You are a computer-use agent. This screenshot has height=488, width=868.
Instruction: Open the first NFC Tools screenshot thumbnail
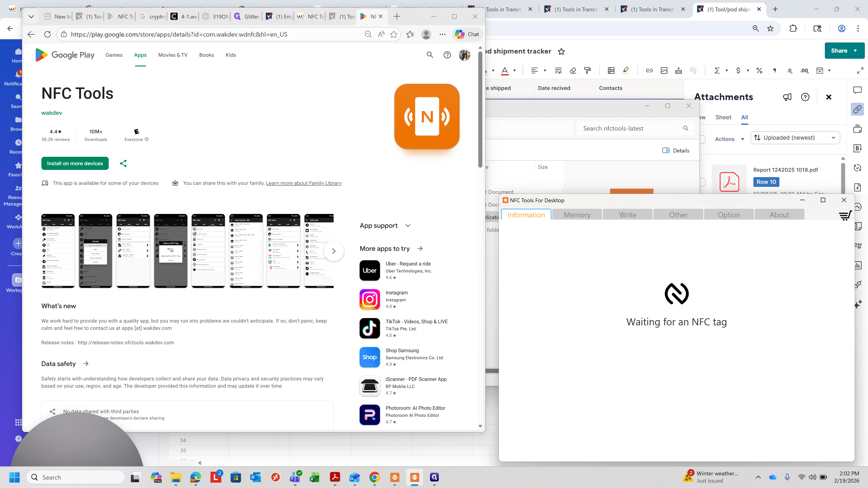coord(58,251)
